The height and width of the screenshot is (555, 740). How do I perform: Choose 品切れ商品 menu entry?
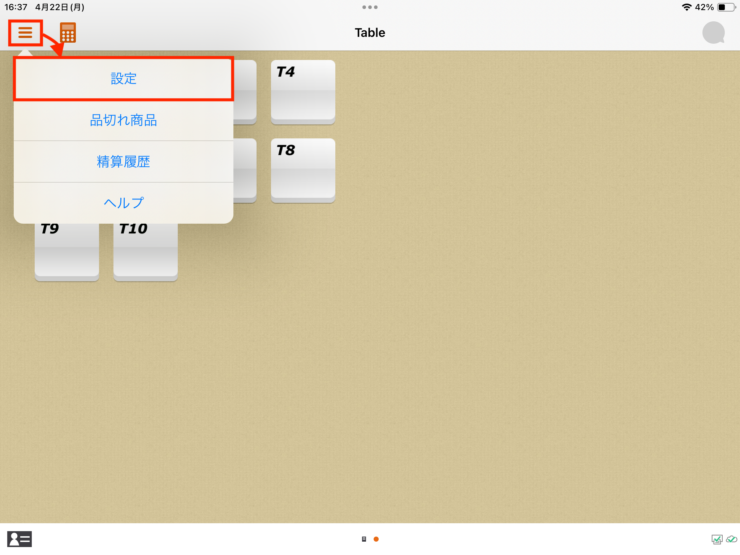[x=124, y=120]
